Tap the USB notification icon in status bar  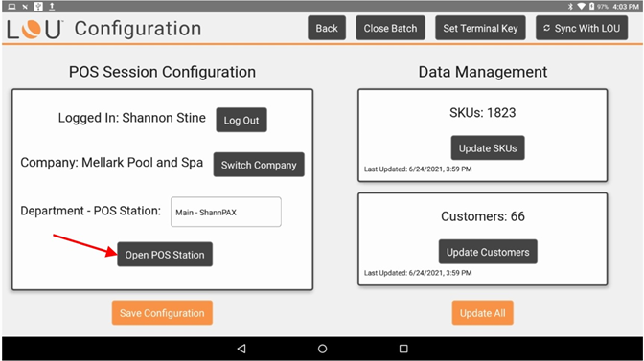[38, 6]
